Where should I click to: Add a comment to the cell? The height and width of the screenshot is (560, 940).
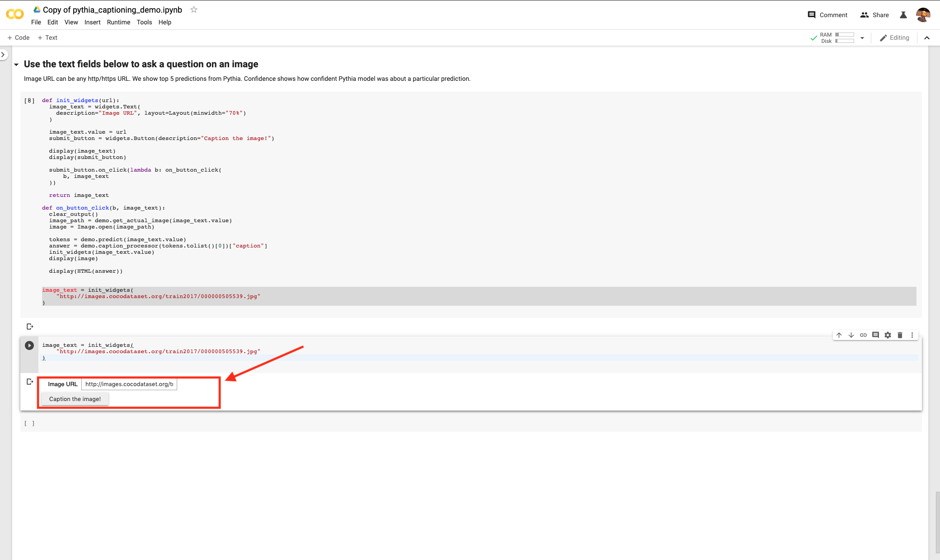coord(875,335)
